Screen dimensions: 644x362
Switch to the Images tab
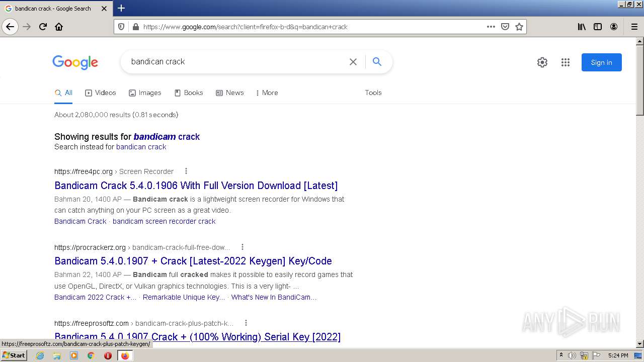pyautogui.click(x=145, y=93)
